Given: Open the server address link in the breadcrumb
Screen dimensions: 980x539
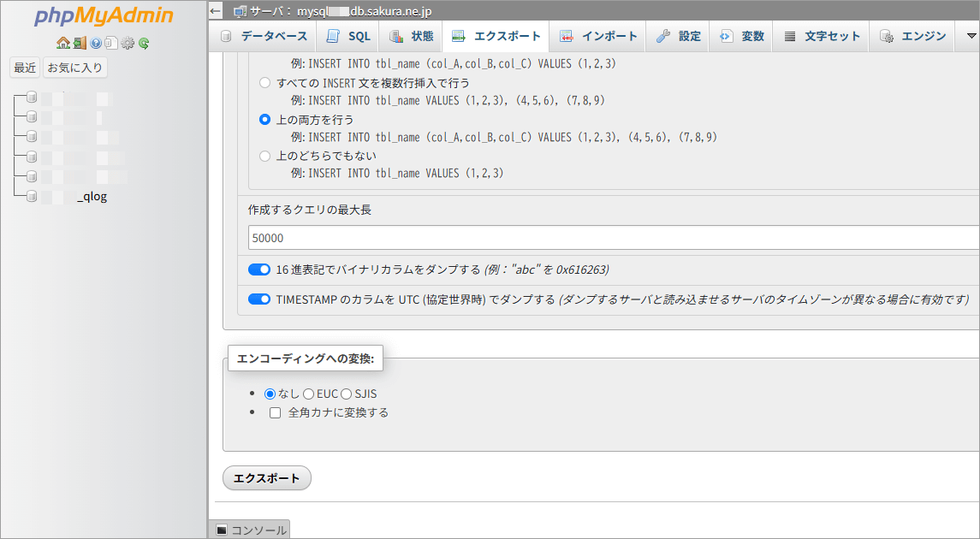Looking at the screenshot, I should [x=365, y=11].
